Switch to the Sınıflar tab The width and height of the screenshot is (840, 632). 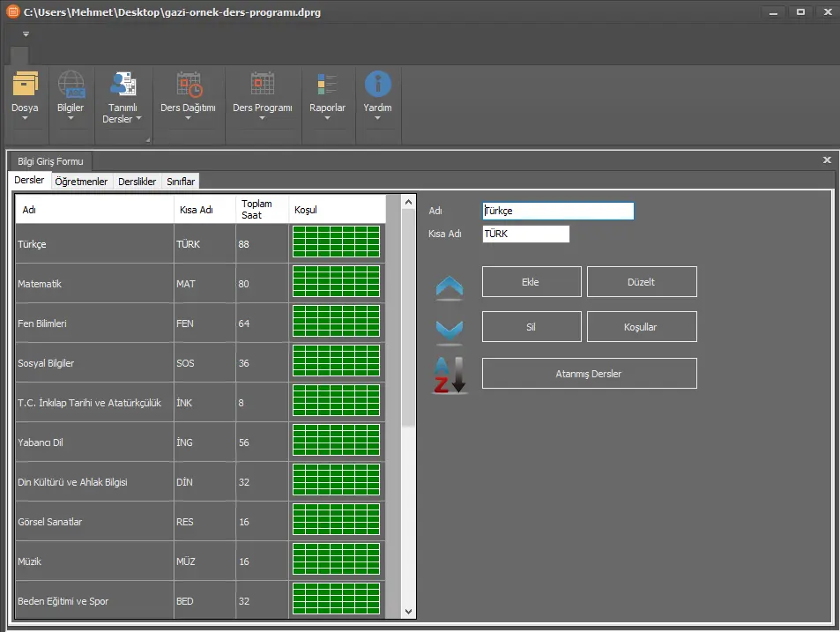(181, 182)
